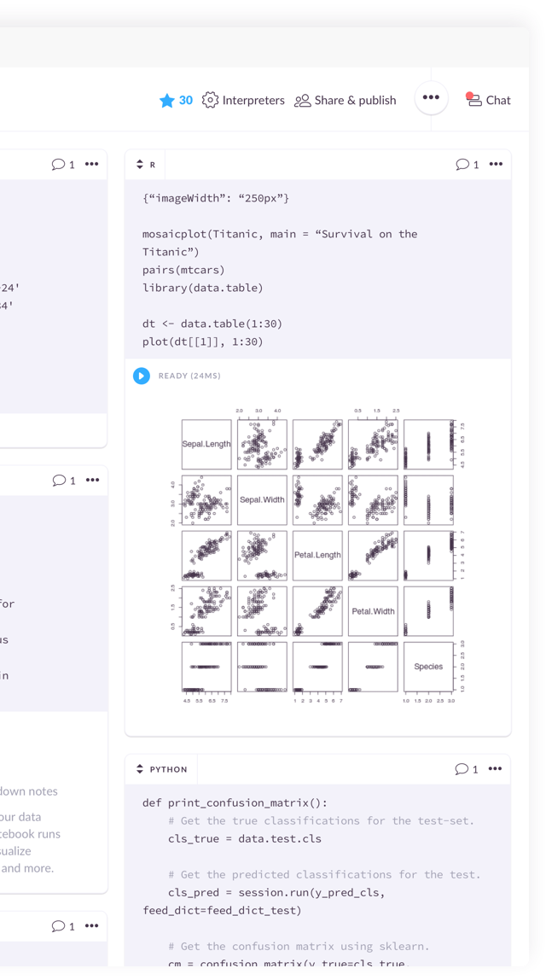546x980 pixels.
Task: View comments on the R cell
Action: [468, 165]
